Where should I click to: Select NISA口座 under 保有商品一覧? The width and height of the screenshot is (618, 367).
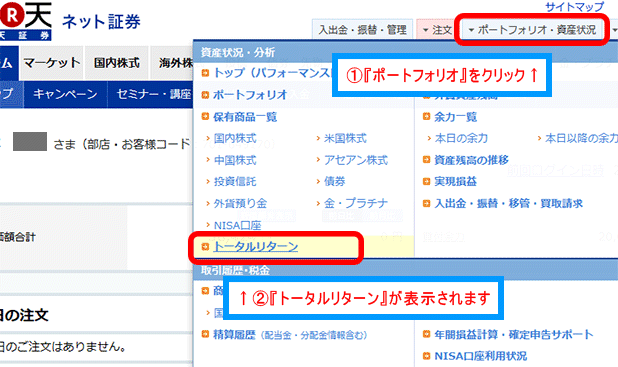coord(237,225)
